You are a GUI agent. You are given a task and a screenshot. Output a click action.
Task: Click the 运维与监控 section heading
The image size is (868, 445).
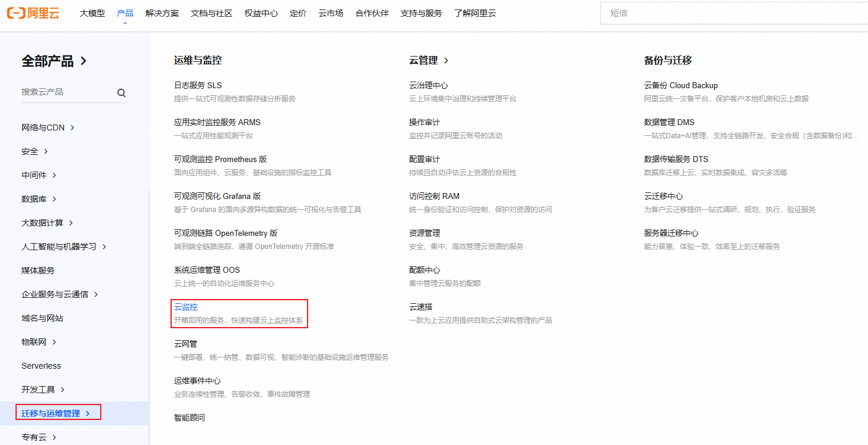[x=198, y=60]
